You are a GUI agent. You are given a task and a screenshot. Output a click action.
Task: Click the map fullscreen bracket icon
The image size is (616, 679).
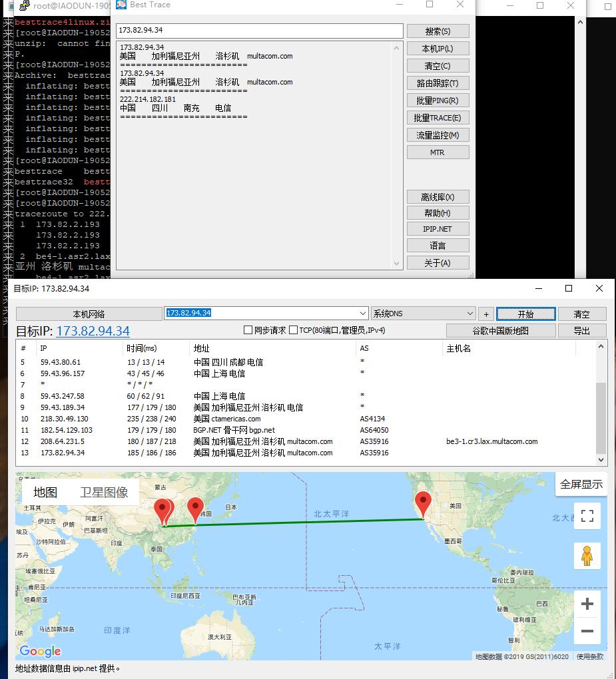tap(587, 516)
